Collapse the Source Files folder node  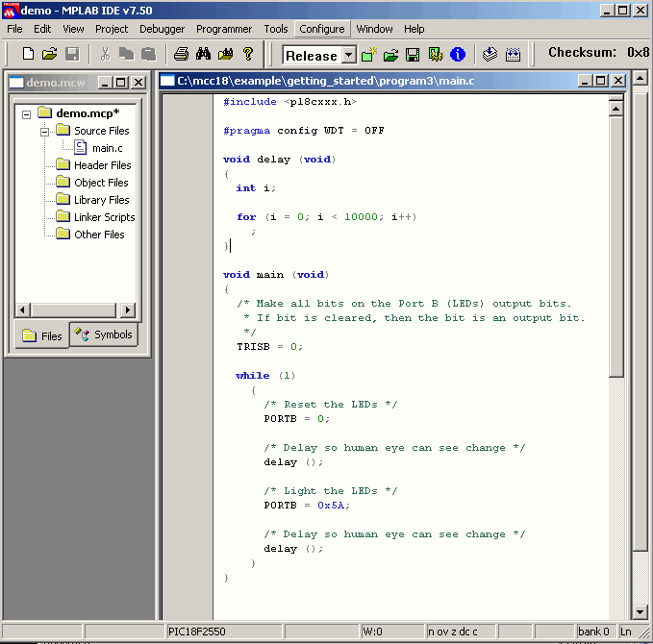point(44,132)
